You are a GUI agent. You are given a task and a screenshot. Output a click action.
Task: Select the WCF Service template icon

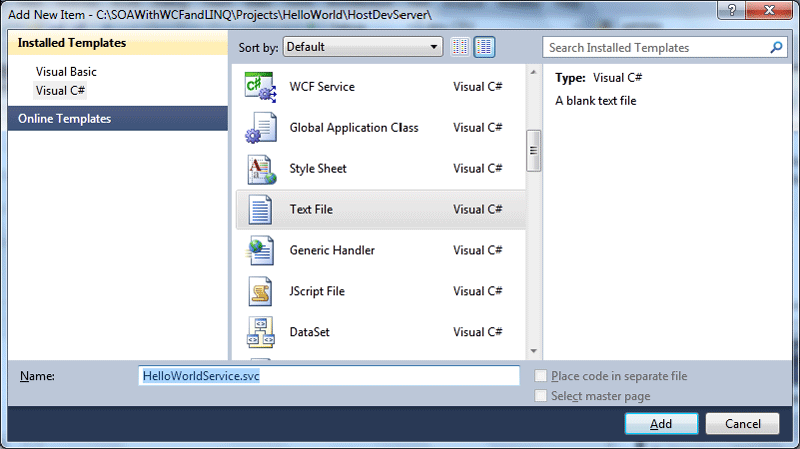pyautogui.click(x=260, y=87)
